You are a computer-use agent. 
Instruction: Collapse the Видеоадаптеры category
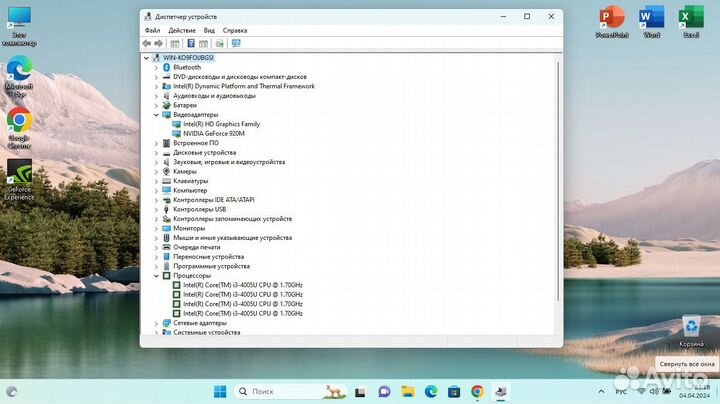(x=156, y=115)
